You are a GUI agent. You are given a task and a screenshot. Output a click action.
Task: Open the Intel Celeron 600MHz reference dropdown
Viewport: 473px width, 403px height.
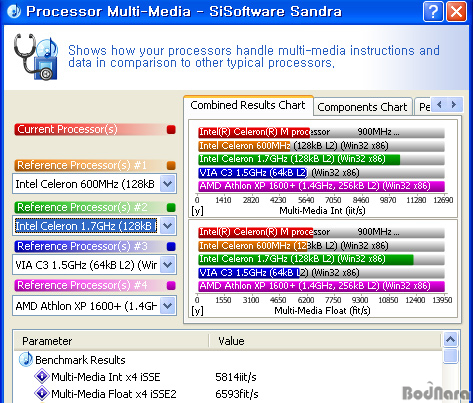tap(168, 184)
